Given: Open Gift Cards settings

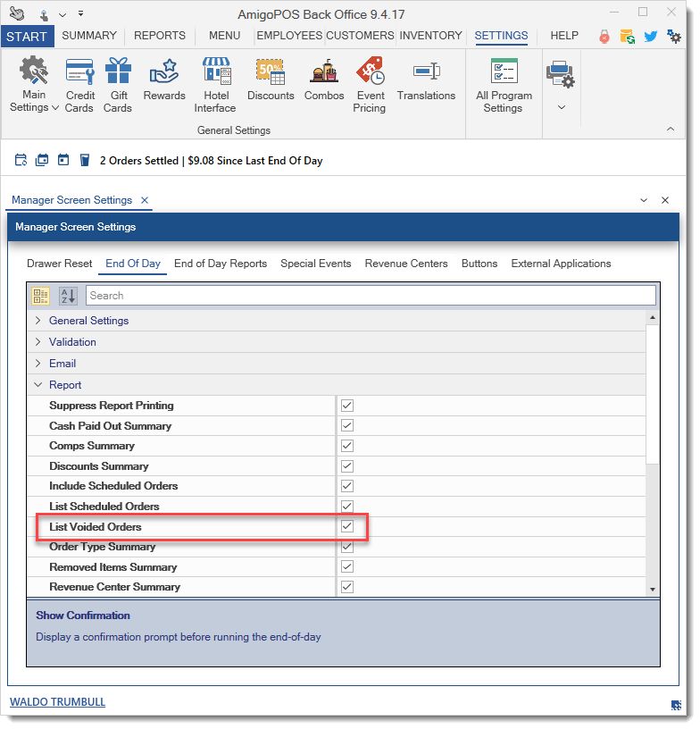Looking at the screenshot, I should click(118, 85).
